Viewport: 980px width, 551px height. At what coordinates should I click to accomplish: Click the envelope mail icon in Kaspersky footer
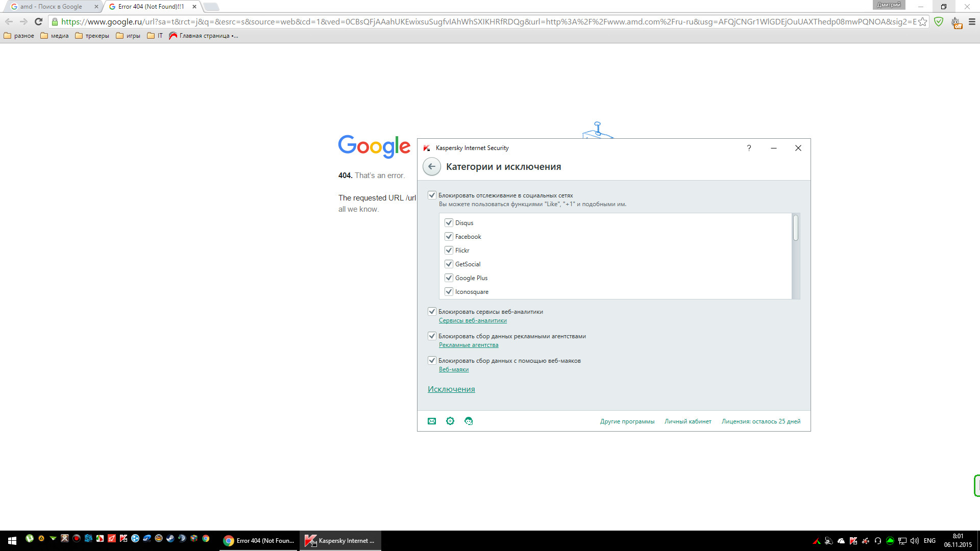pyautogui.click(x=432, y=421)
